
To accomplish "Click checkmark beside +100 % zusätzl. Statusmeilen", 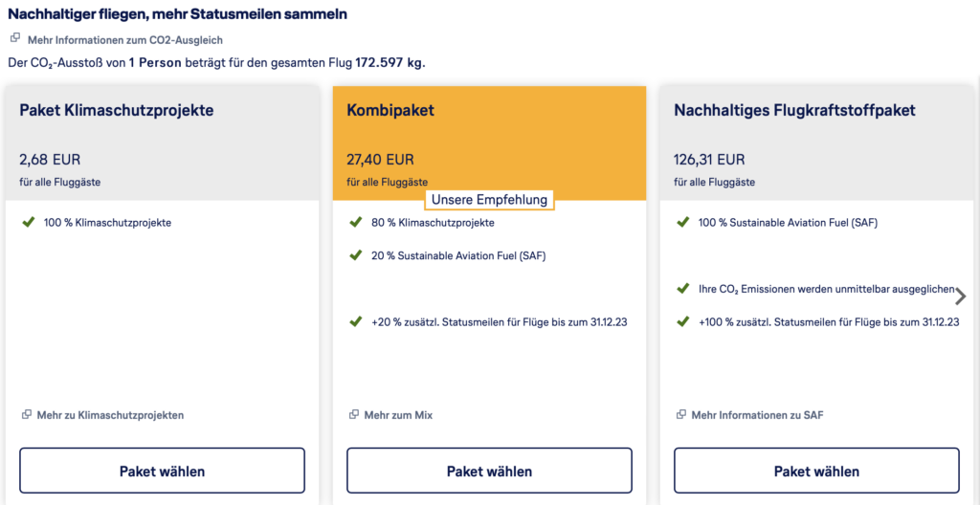I will click(682, 321).
